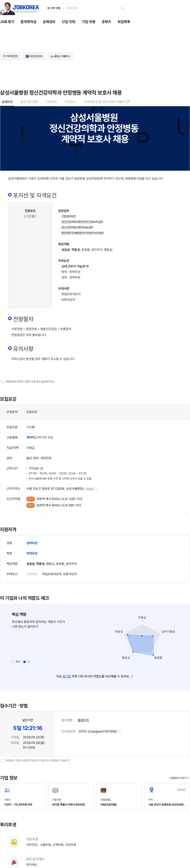Open the 지역 전체 region dropdown
Image resolution: width=190 pixels, height=868 pixels.
(55, 8)
